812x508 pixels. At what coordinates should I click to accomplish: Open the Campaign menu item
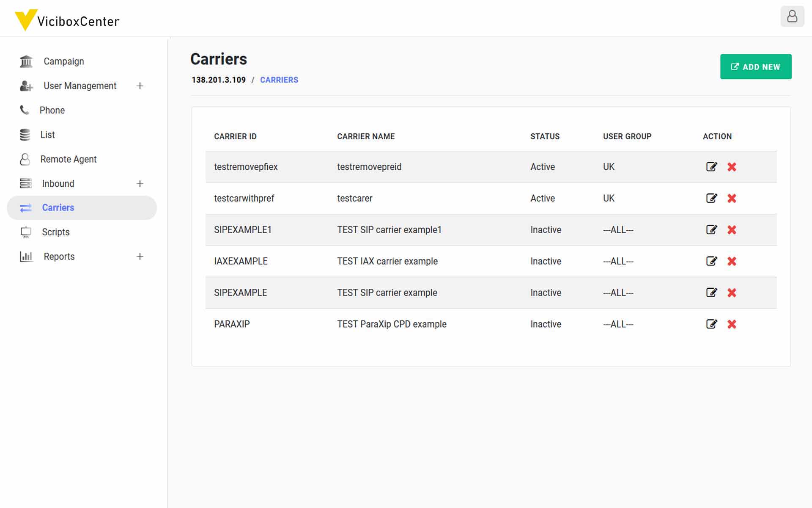[63, 61]
